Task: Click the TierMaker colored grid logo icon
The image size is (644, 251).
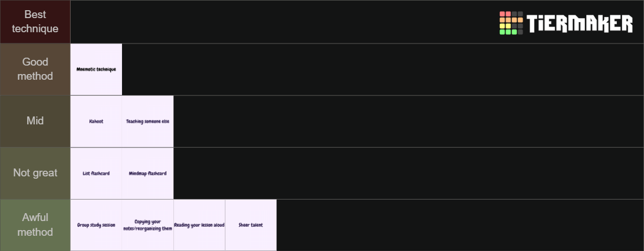Action: pos(511,23)
